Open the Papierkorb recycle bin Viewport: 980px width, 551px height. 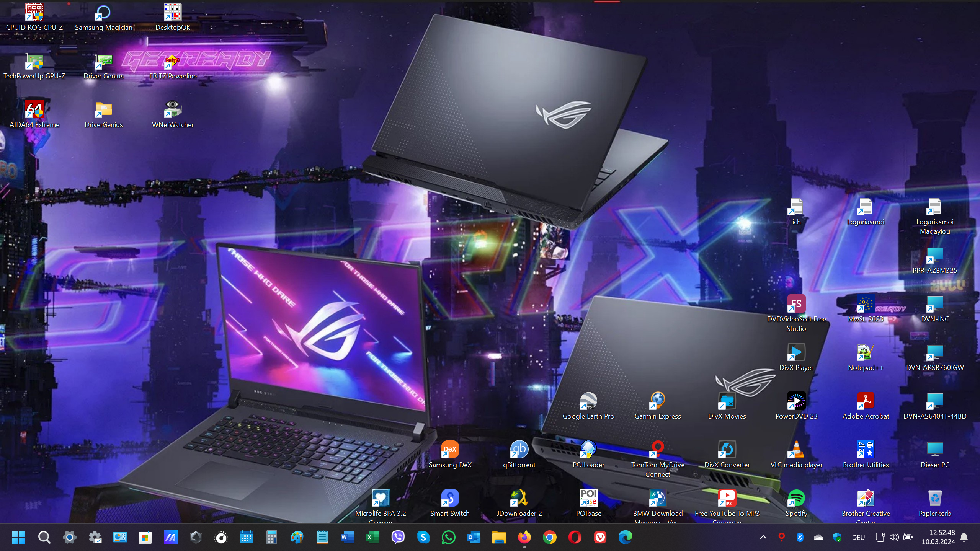[x=935, y=498]
